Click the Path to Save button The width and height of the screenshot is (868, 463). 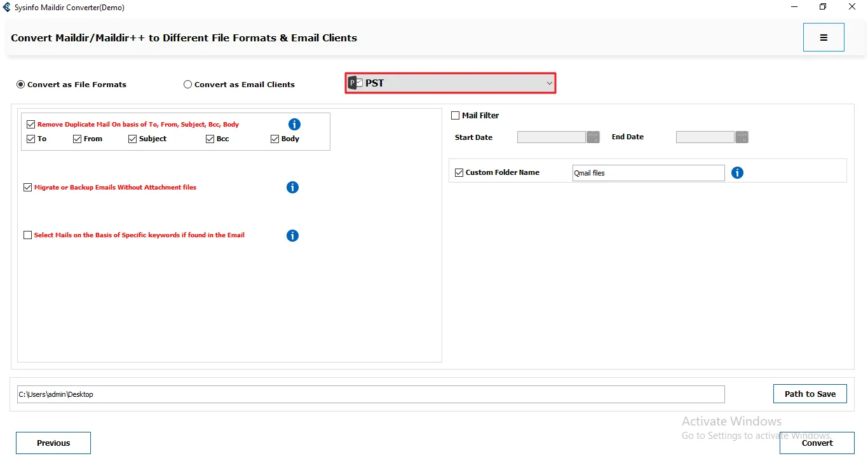pos(810,394)
